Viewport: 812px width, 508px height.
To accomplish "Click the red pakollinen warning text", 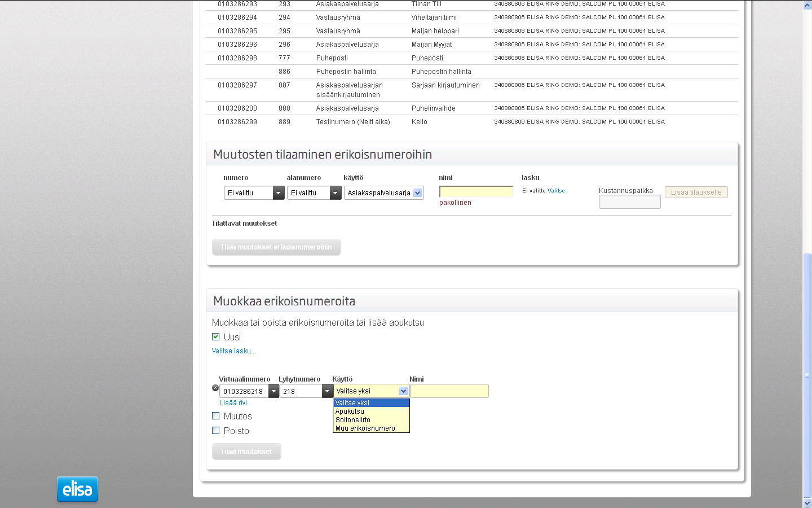I will (455, 203).
